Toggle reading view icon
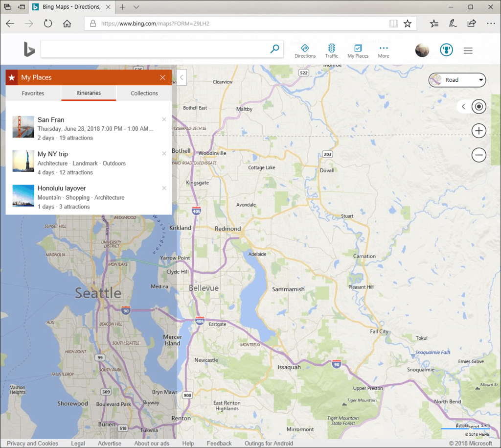501x448 pixels. click(x=393, y=24)
